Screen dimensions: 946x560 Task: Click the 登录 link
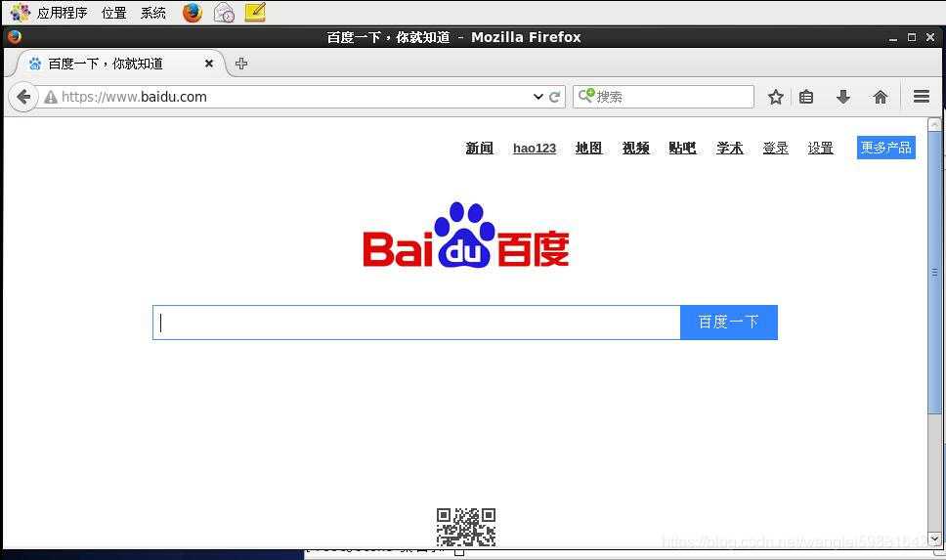pos(775,148)
